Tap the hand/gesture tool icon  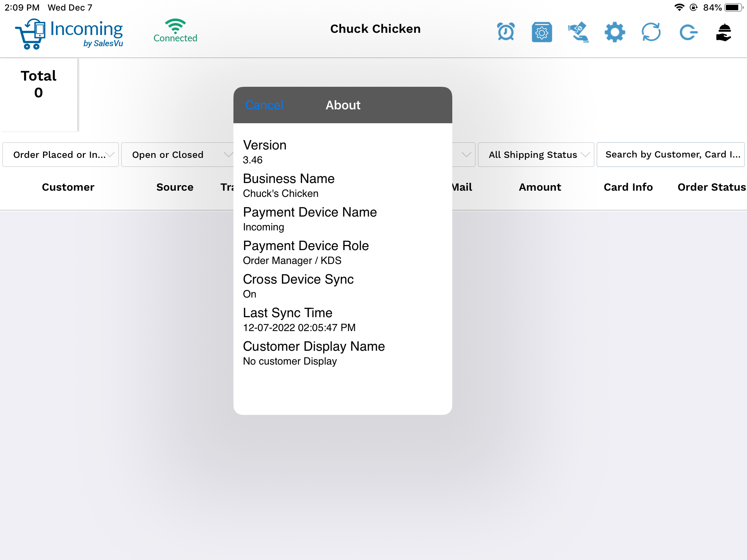pos(578,31)
